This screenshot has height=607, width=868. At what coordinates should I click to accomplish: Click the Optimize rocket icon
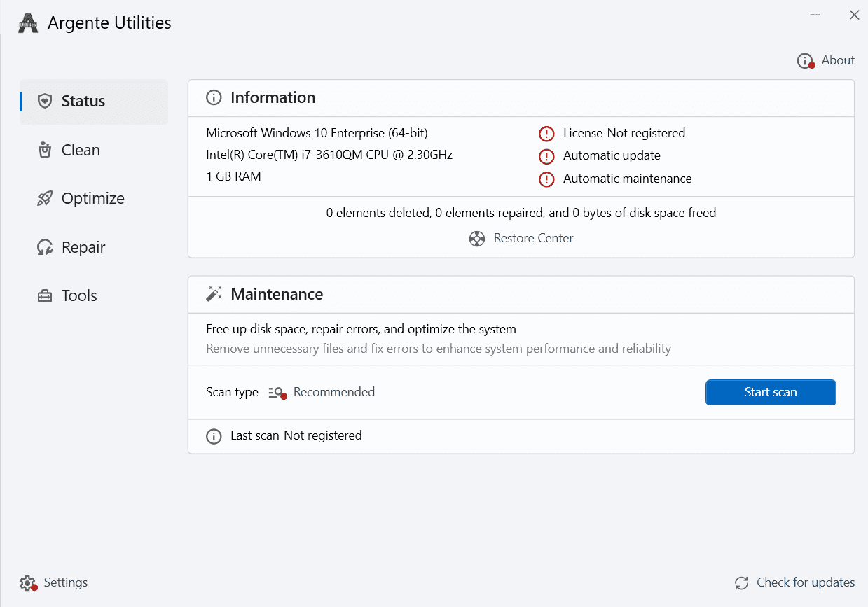pos(45,199)
